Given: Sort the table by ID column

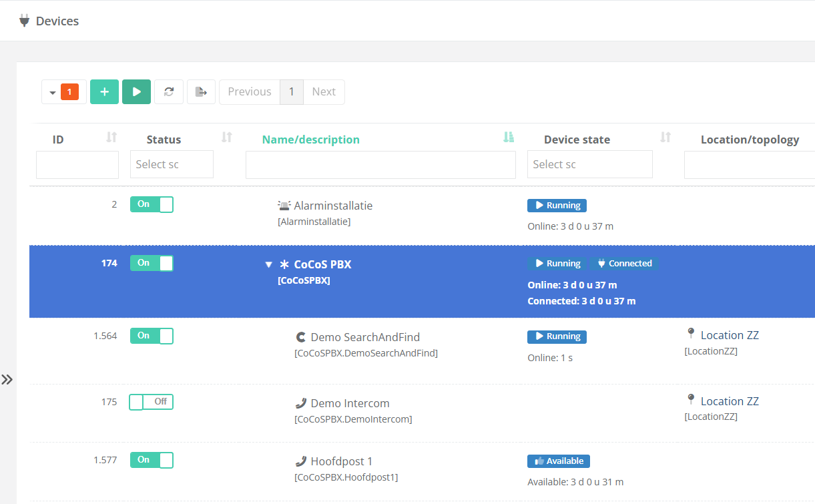Looking at the screenshot, I should click(x=111, y=137).
